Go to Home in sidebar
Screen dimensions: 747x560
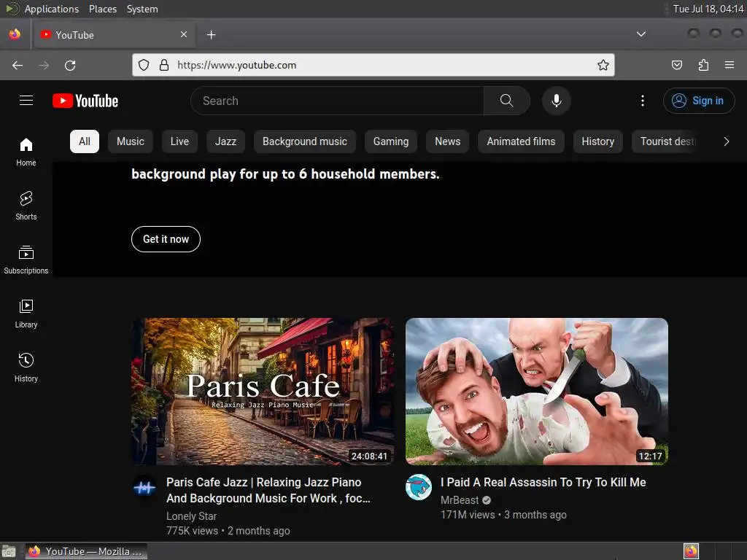click(x=26, y=152)
